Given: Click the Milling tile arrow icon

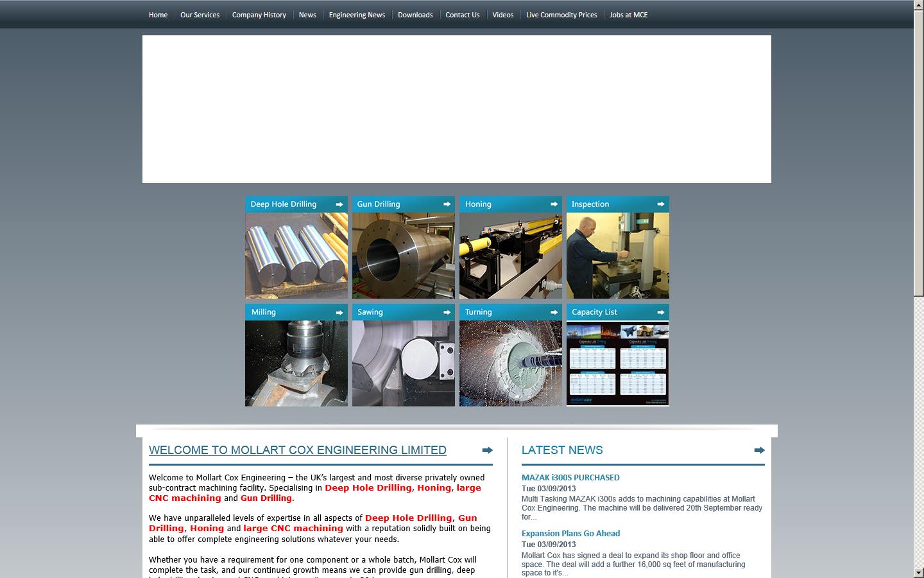Looking at the screenshot, I should (339, 311).
